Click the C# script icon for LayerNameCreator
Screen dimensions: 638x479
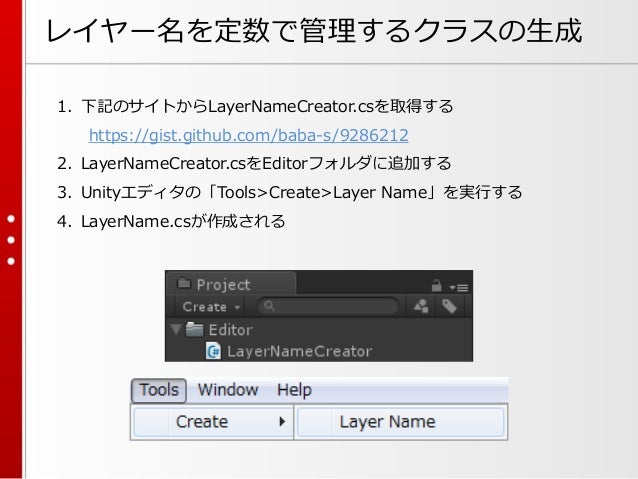pyautogui.click(x=213, y=351)
